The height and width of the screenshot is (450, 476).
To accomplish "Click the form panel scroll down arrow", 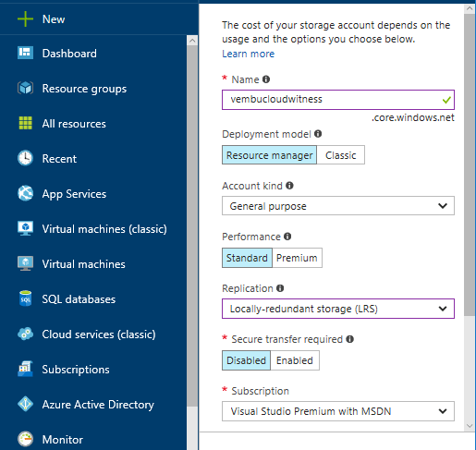I will click(x=470, y=426).
